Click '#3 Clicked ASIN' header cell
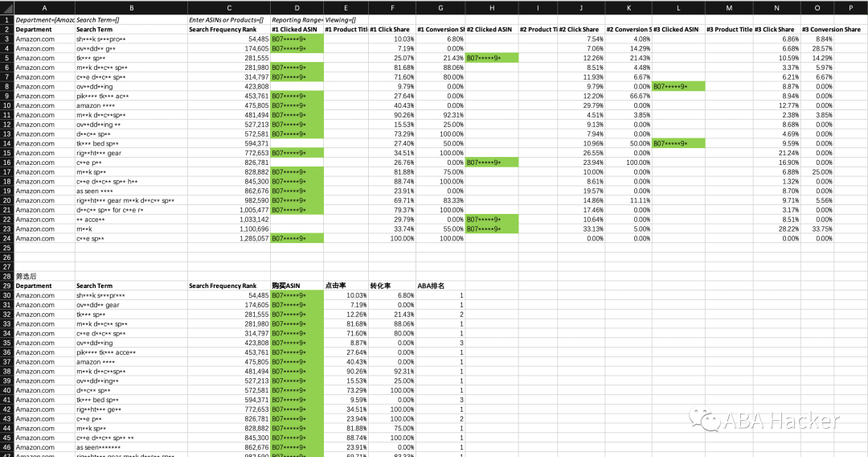This screenshot has height=457, width=868. (678, 29)
